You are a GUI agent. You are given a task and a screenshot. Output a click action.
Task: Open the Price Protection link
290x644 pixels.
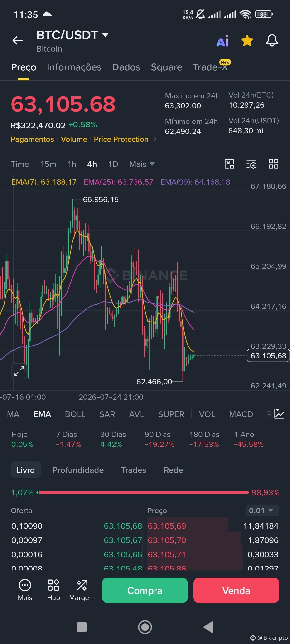tap(121, 139)
